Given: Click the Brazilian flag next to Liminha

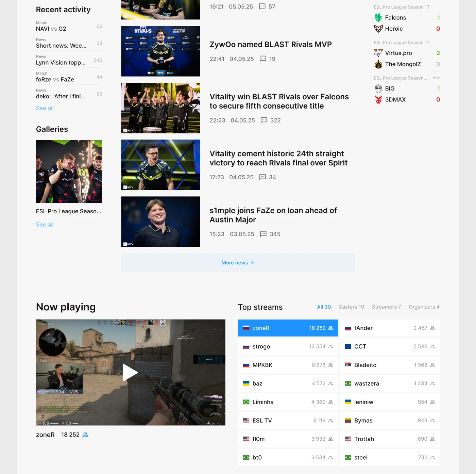Looking at the screenshot, I should coord(246,402).
